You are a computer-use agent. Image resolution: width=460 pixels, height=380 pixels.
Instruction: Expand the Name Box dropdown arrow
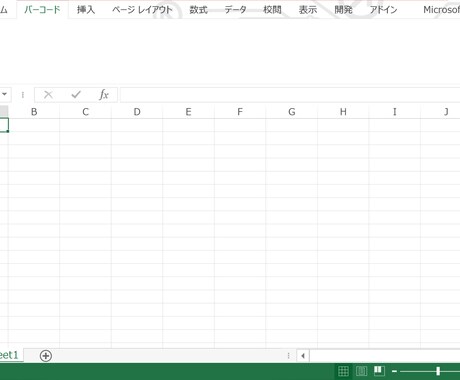pos(5,95)
